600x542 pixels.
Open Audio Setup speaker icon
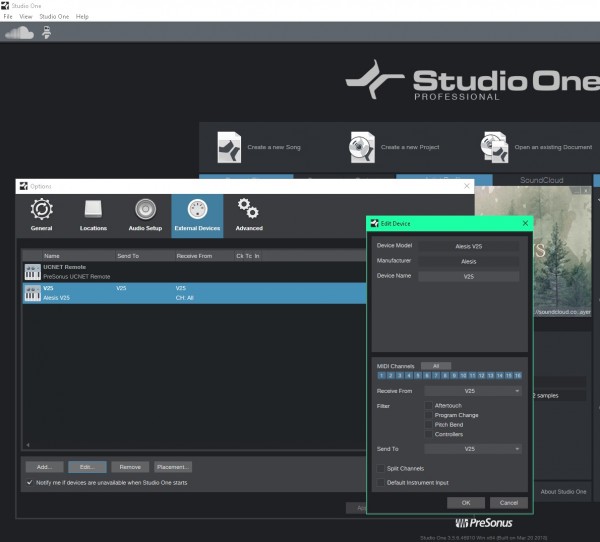[145, 209]
